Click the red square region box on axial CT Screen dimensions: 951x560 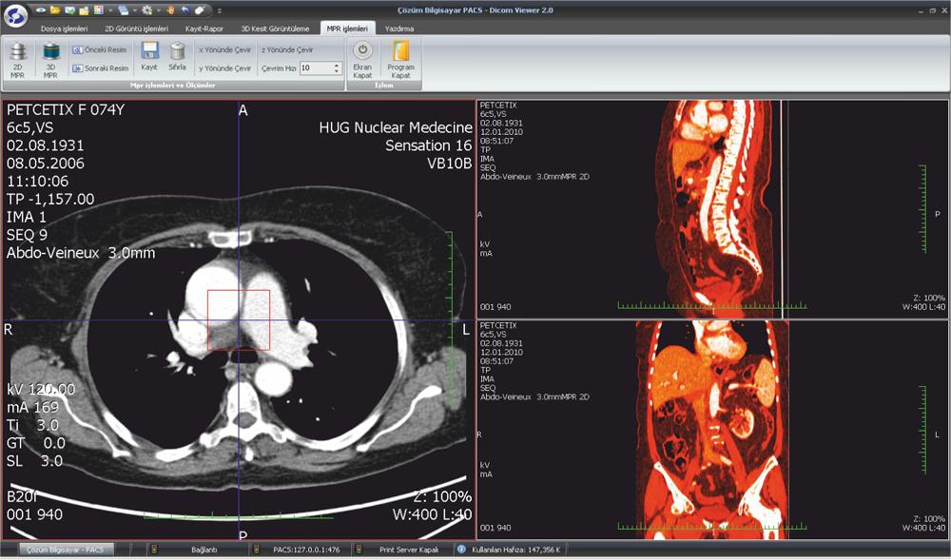[x=239, y=320]
